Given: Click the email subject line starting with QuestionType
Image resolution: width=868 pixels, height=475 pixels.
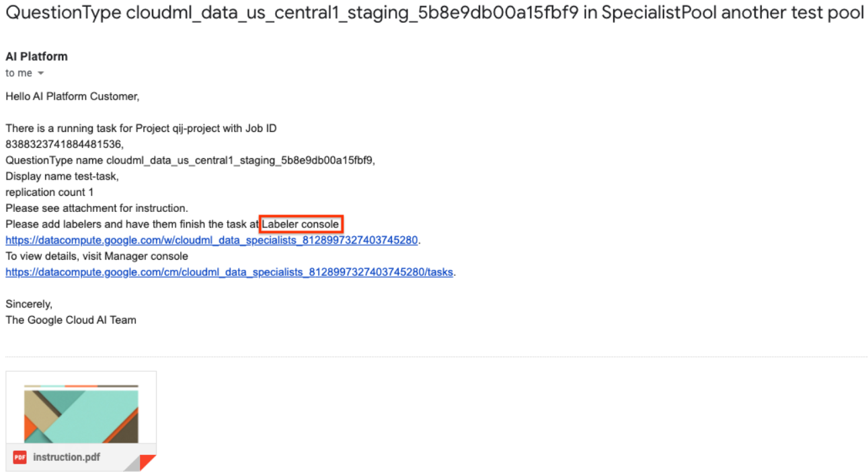Looking at the screenshot, I should point(434,13).
